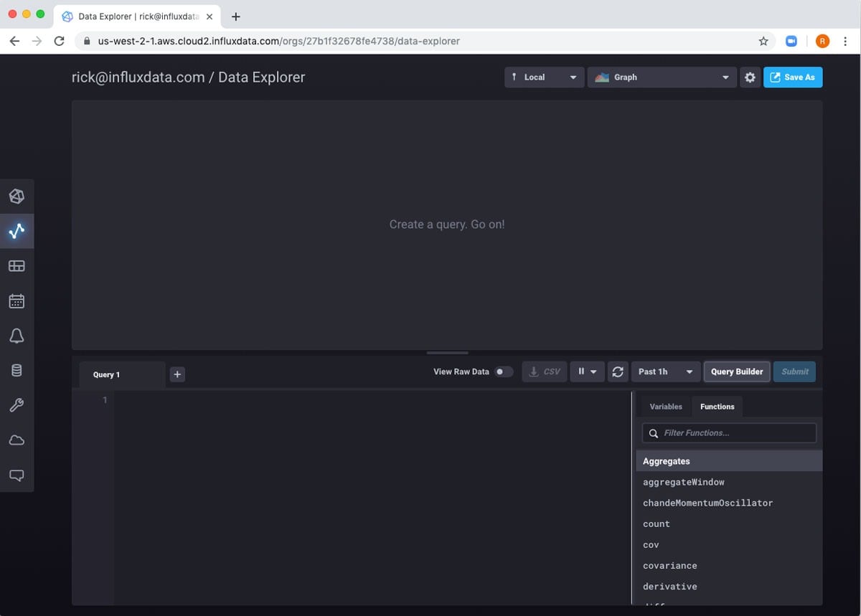Screen dimensions: 861x616
Task: Select the Query 1 tab
Action: (107, 374)
